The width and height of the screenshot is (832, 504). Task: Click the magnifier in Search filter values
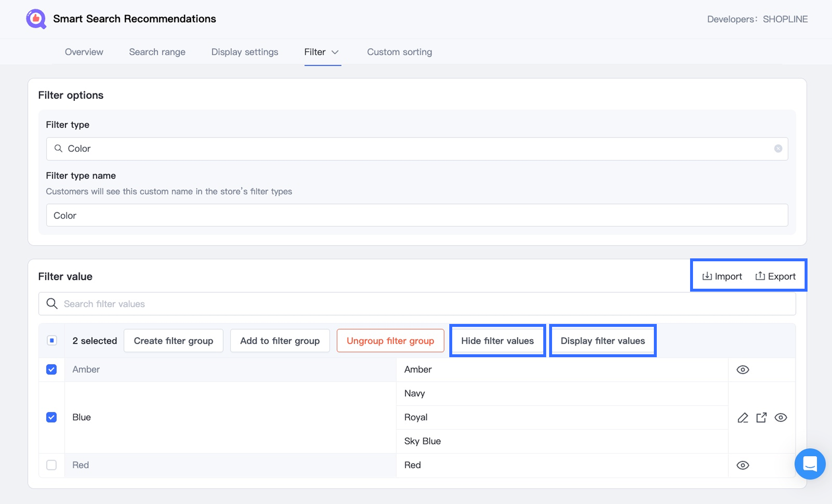[x=52, y=304]
